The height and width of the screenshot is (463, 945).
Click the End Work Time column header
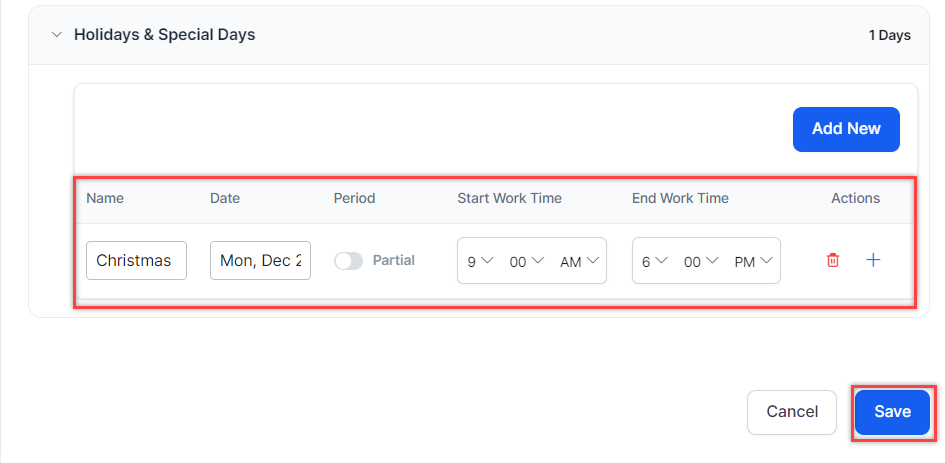coord(680,198)
